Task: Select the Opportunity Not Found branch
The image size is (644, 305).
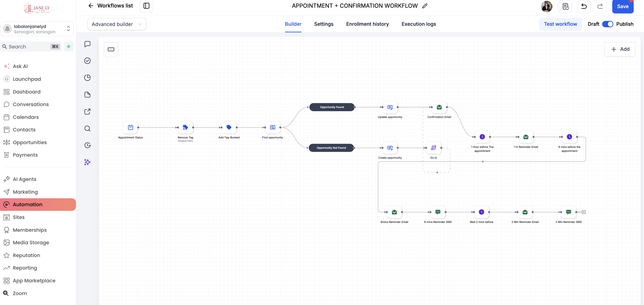Action: (x=331, y=148)
